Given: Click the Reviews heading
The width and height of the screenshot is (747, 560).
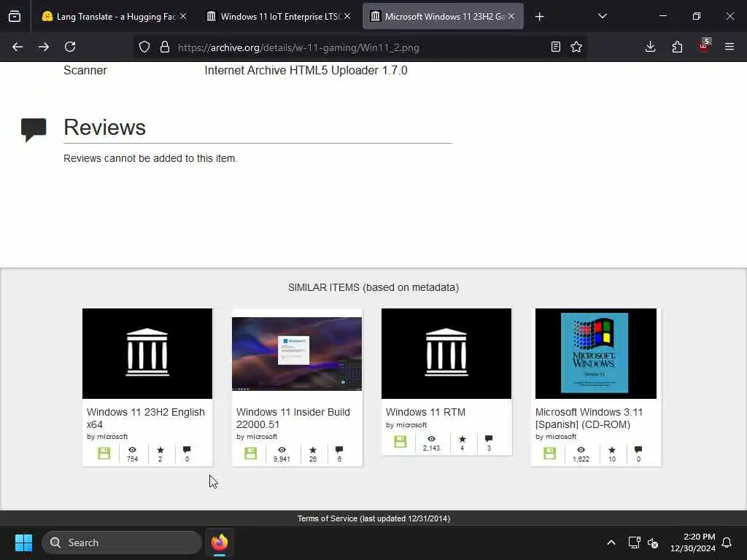Looking at the screenshot, I should coord(105,127).
